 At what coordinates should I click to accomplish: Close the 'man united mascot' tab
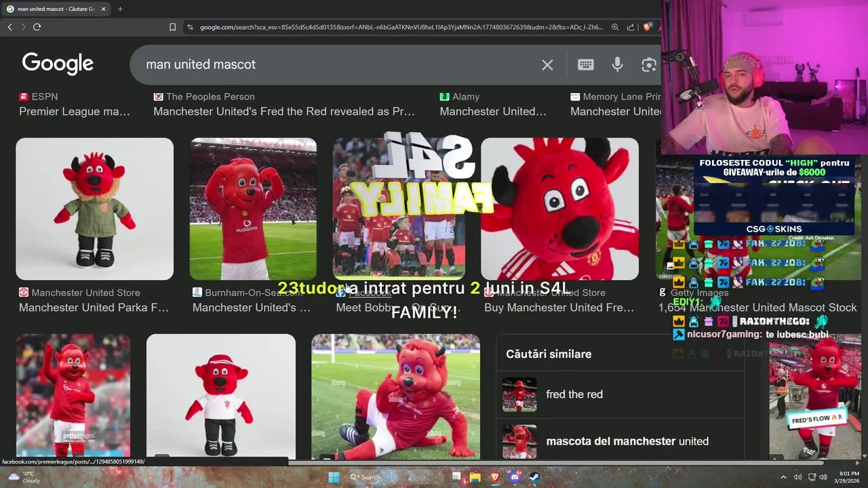(104, 9)
